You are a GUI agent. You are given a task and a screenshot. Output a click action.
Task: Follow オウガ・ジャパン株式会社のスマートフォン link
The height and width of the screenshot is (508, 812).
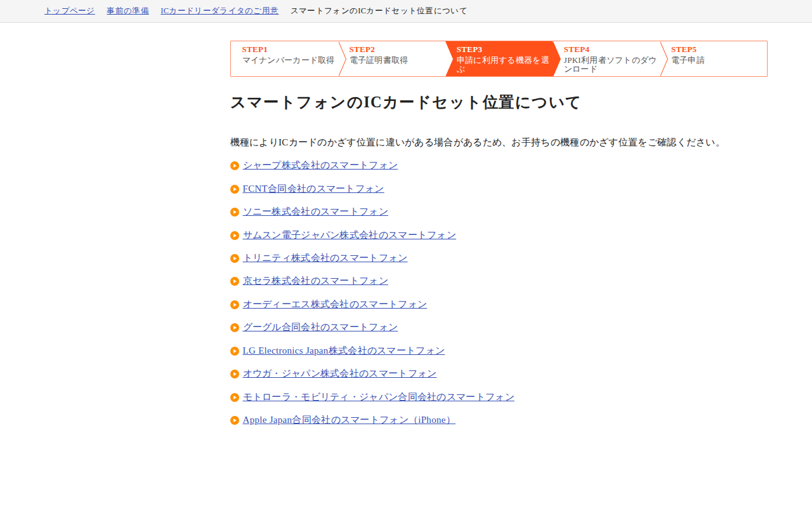pyautogui.click(x=339, y=373)
